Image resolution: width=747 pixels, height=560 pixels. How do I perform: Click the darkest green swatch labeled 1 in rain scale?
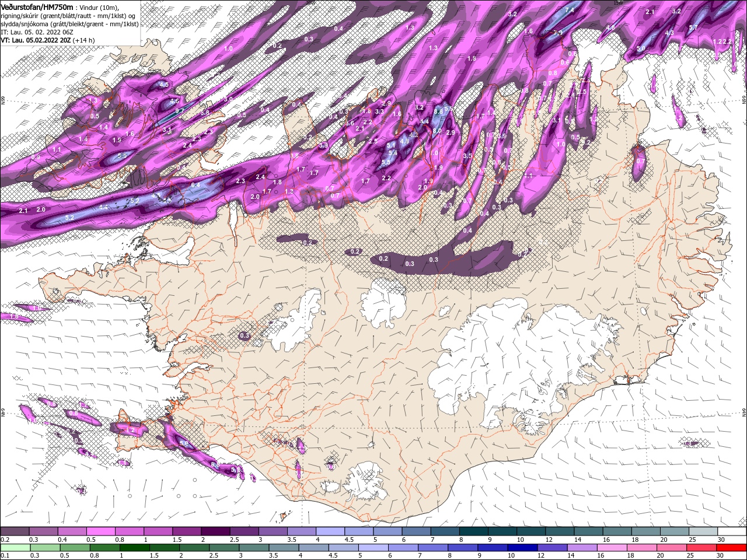(134, 548)
